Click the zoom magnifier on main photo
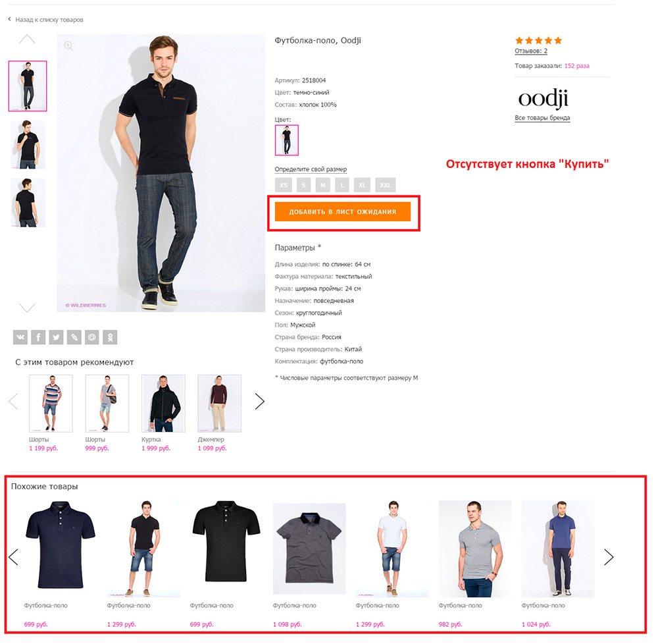The height and width of the screenshot is (644, 658). click(69, 45)
